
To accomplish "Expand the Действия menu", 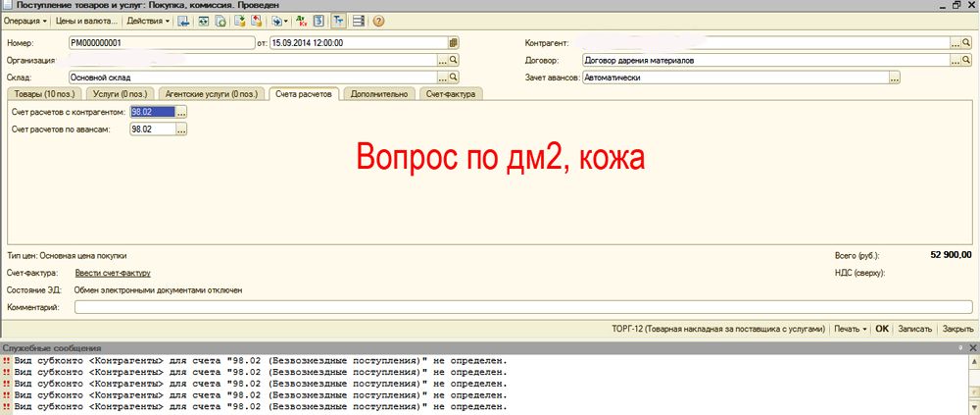I will pos(149,21).
